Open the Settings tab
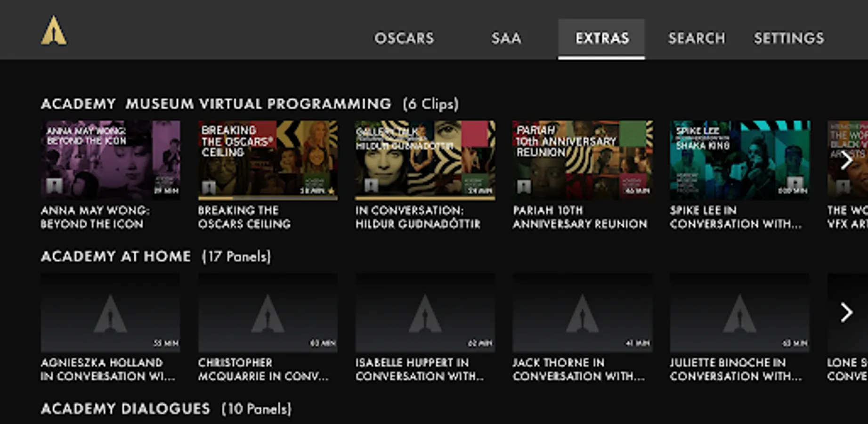 (789, 38)
